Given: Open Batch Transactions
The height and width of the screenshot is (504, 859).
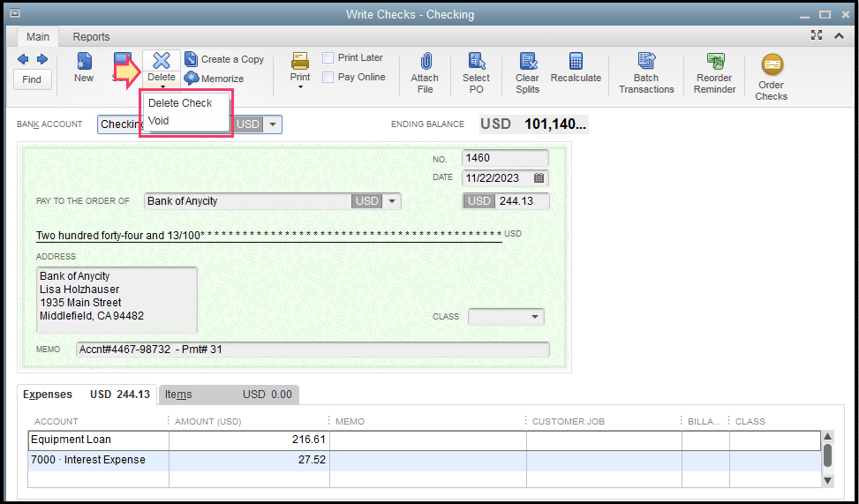Looking at the screenshot, I should coord(646,73).
